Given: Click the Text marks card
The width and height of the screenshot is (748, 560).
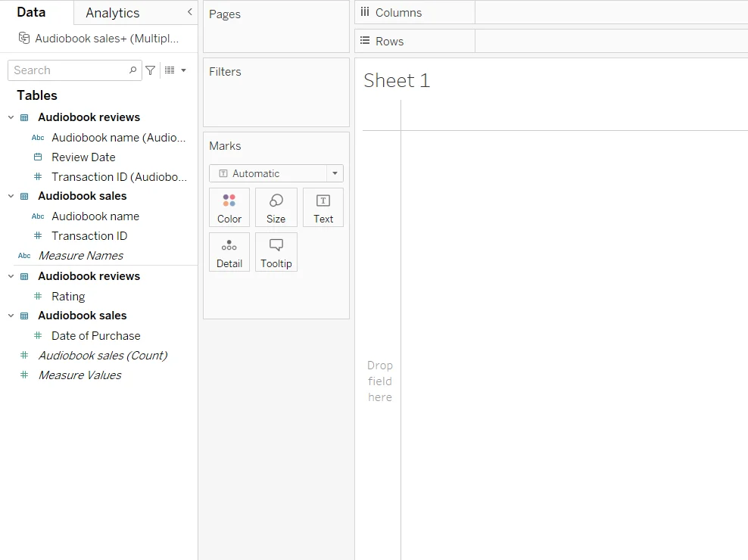Looking at the screenshot, I should (x=323, y=207).
